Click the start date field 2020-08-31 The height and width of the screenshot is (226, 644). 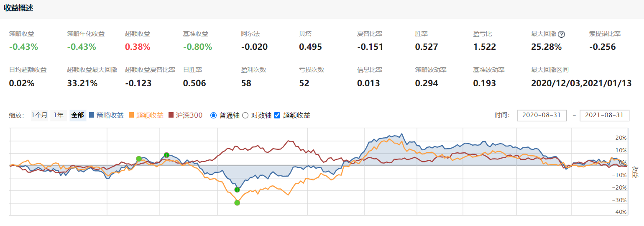(x=542, y=115)
